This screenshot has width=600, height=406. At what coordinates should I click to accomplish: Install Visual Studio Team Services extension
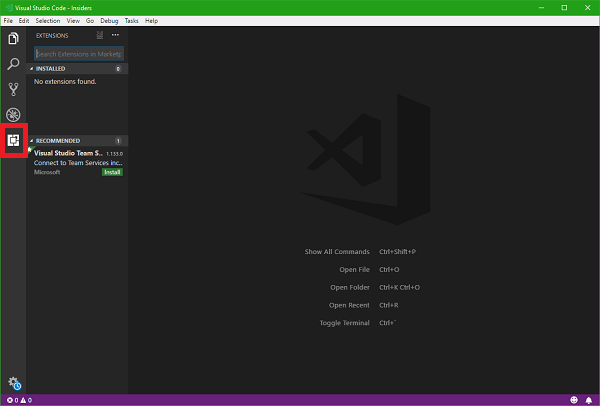pyautogui.click(x=112, y=172)
